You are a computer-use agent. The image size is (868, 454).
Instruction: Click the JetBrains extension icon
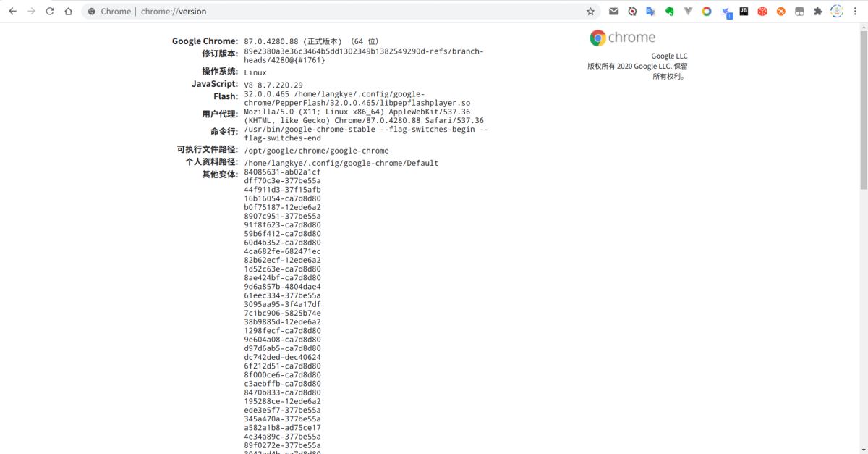(x=744, y=11)
